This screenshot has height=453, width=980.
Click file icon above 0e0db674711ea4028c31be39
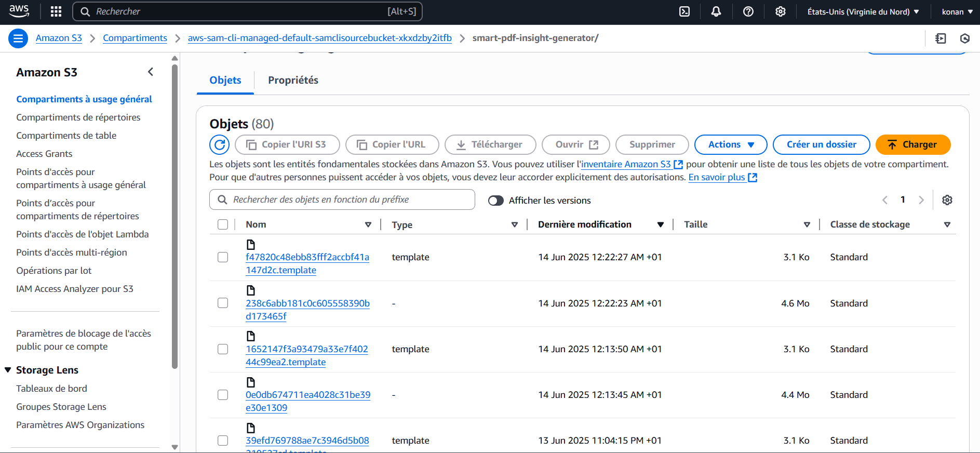click(251, 382)
